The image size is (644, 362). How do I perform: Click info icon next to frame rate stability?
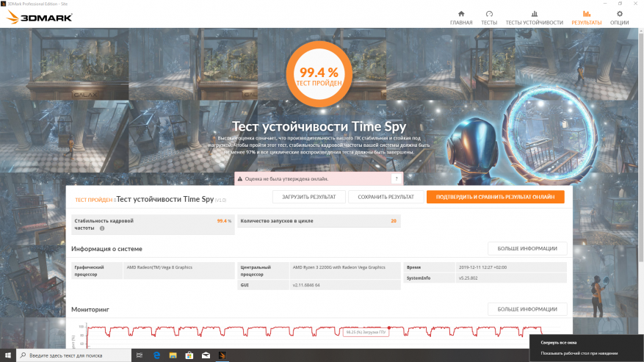coord(102,228)
